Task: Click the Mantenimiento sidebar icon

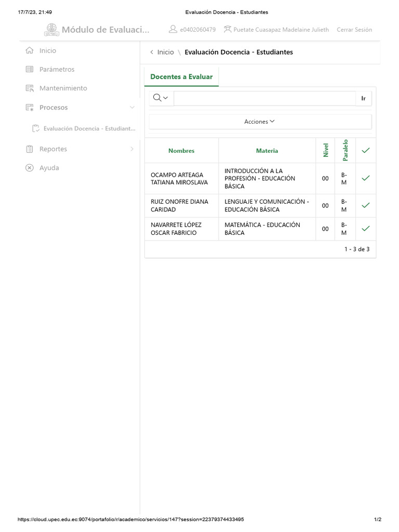Action: 30,88
